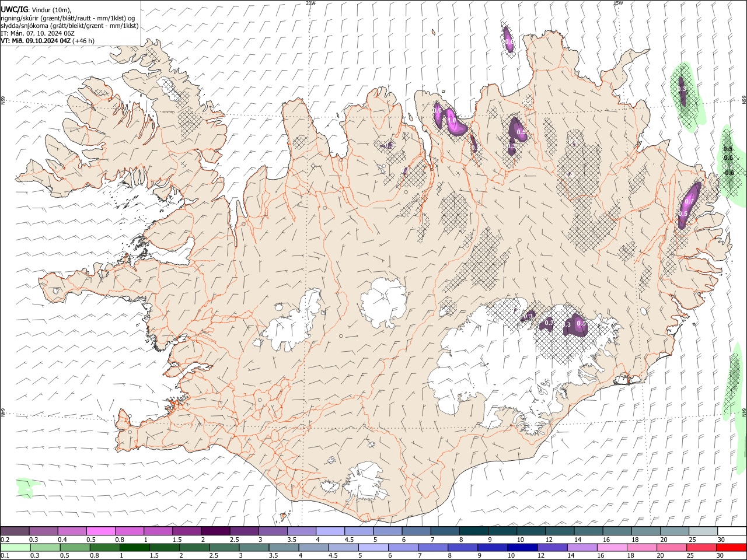The image size is (747, 560).
Task: Click the upper legend swatch between 6 and 7
Action: click(416, 531)
